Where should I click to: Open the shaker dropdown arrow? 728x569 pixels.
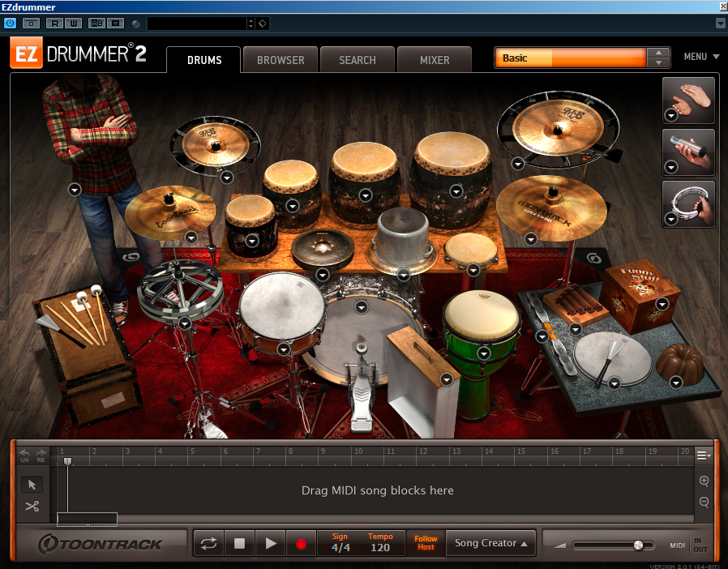point(671,167)
